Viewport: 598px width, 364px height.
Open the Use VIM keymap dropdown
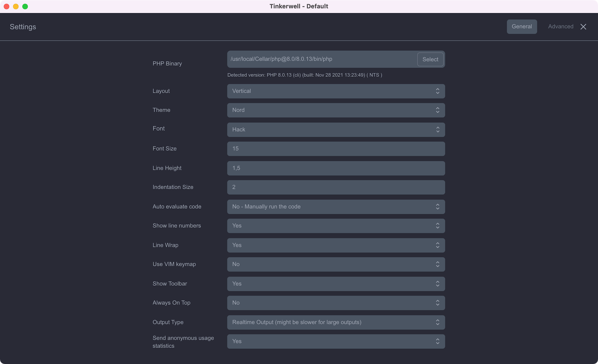[x=336, y=264]
